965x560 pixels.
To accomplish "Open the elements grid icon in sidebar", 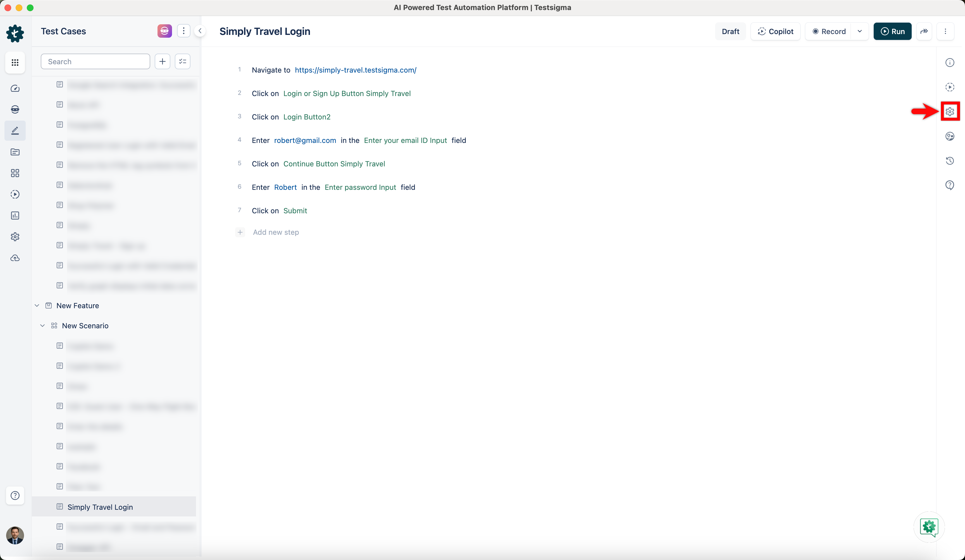I will pyautogui.click(x=15, y=173).
